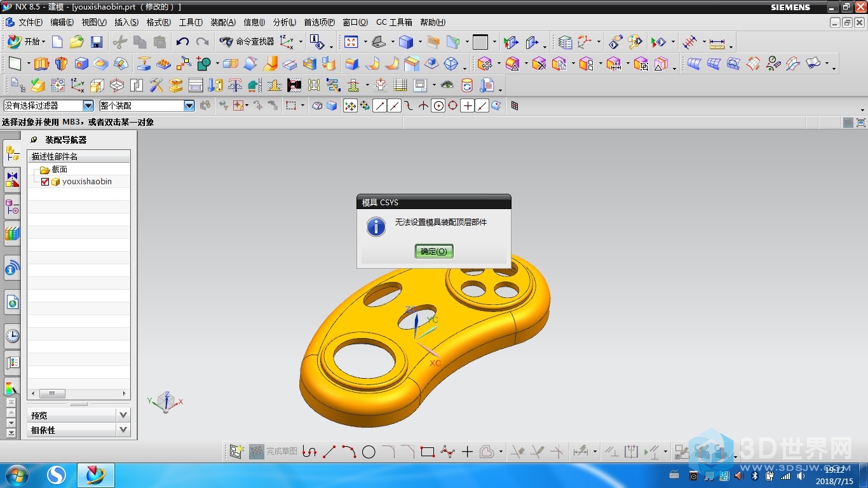Redo the last undone action
The height and width of the screenshot is (488, 868).
(202, 42)
